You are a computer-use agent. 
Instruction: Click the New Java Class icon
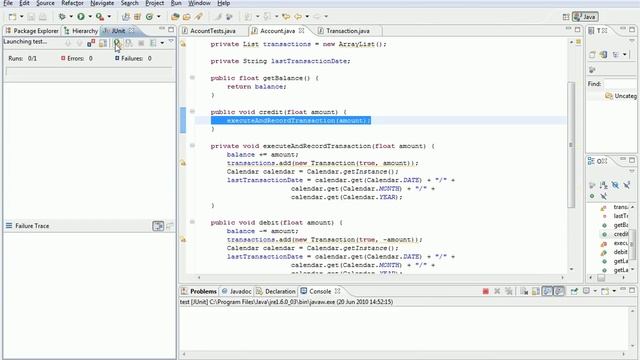pos(149,17)
